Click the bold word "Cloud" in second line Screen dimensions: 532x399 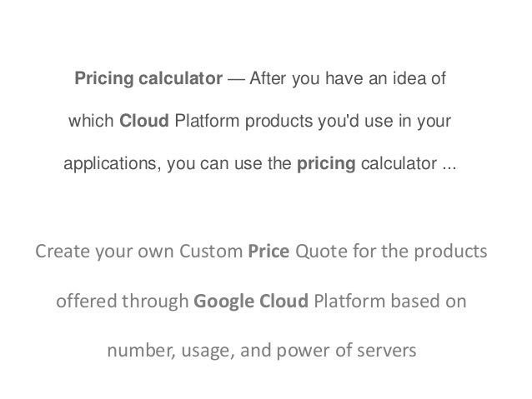click(x=144, y=121)
